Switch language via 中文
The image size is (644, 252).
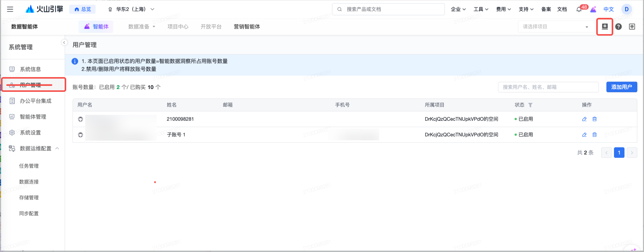[609, 9]
